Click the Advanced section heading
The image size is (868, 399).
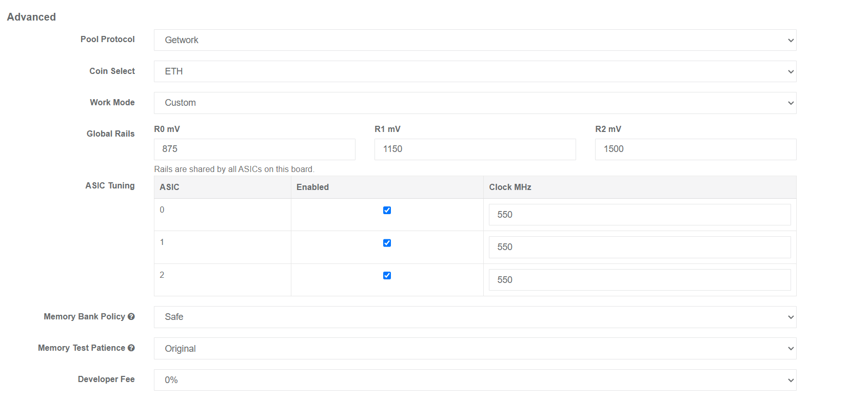[x=31, y=17]
